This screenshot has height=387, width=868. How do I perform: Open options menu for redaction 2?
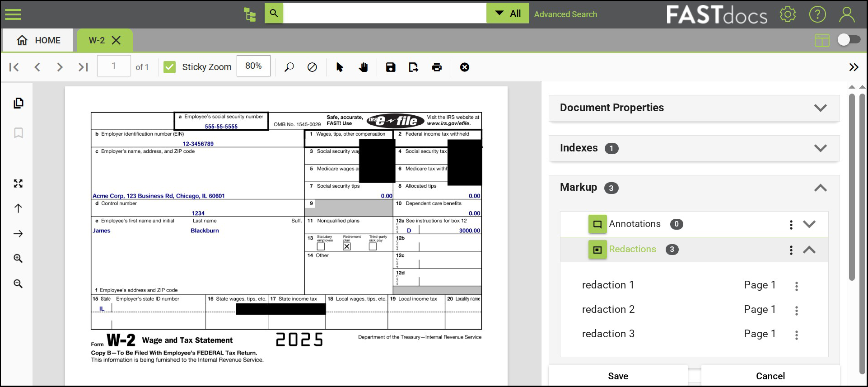pyautogui.click(x=797, y=311)
